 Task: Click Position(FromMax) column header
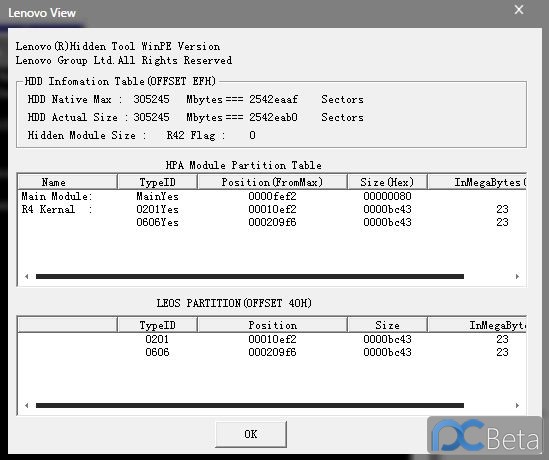click(272, 182)
